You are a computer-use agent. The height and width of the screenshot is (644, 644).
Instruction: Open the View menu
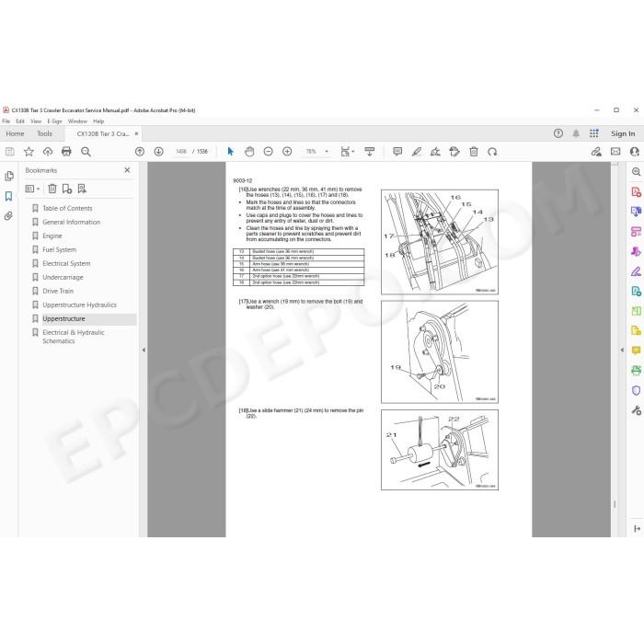click(x=36, y=121)
